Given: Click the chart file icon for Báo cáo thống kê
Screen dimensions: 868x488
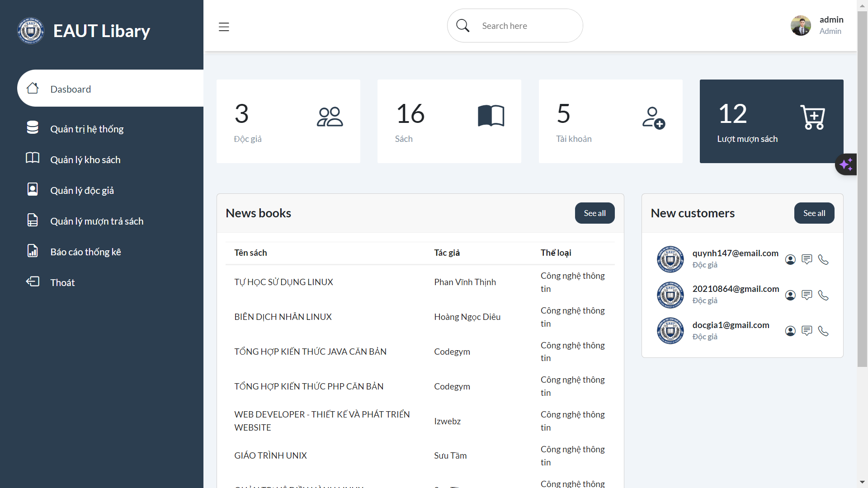Looking at the screenshot, I should point(33,250).
